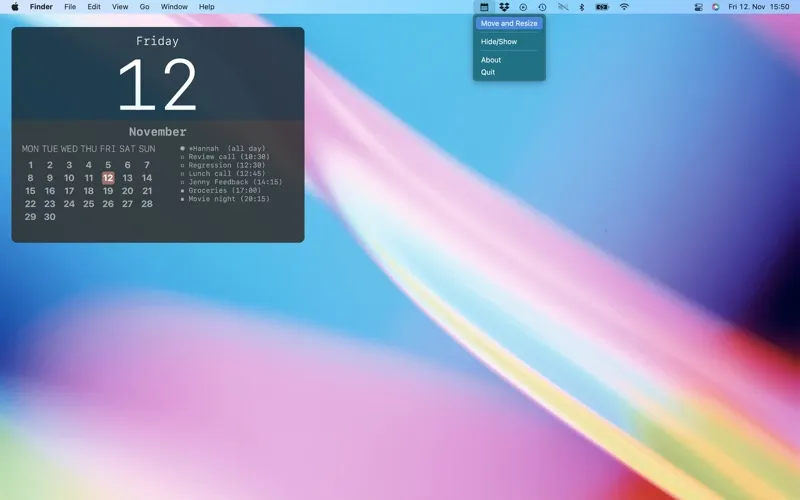Click the menu bar clock Fri 12. Nov 15:50
Screen dimensions: 800x500
pyautogui.click(x=759, y=7)
